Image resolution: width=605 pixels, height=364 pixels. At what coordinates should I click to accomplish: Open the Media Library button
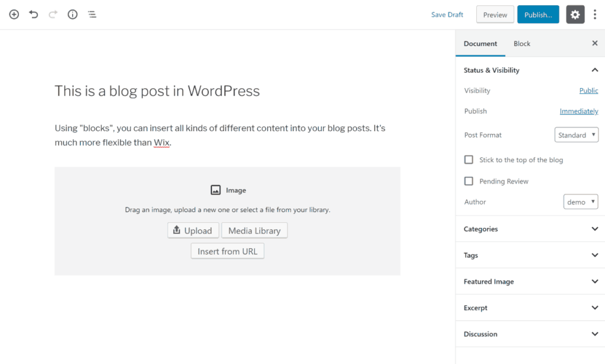click(x=254, y=230)
